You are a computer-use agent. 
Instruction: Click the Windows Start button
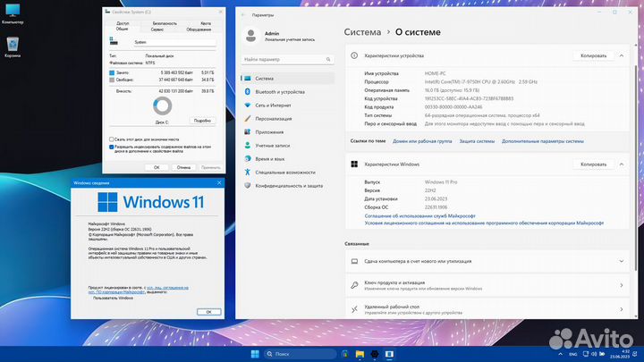(255, 354)
